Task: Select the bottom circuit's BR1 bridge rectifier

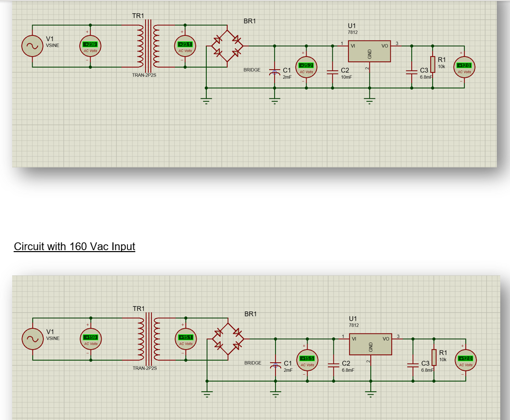Action: point(228,339)
